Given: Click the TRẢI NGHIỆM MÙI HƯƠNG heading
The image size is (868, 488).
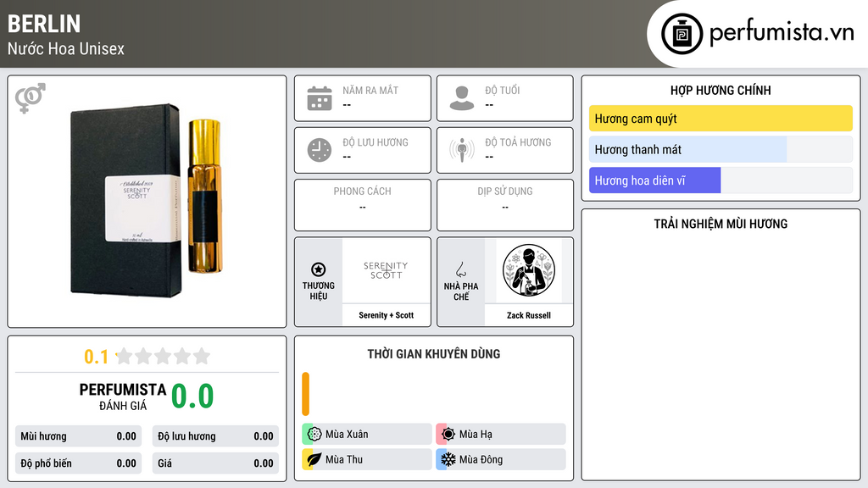Looking at the screenshot, I should [721, 224].
